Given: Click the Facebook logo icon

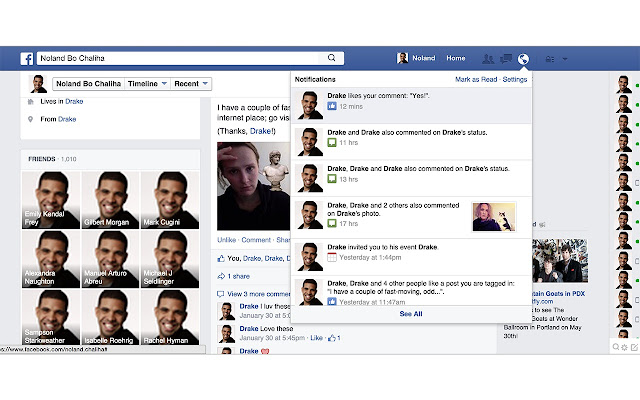Looking at the screenshot, I should pos(27,58).
